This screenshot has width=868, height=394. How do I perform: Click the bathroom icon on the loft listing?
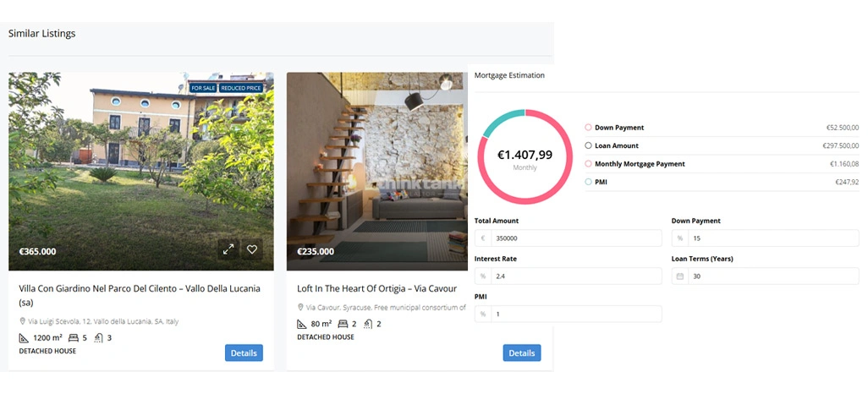(x=367, y=324)
